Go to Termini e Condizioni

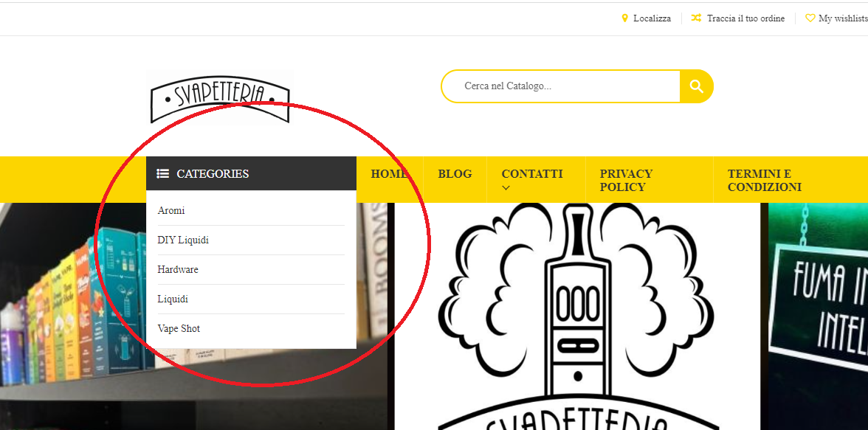[765, 181]
